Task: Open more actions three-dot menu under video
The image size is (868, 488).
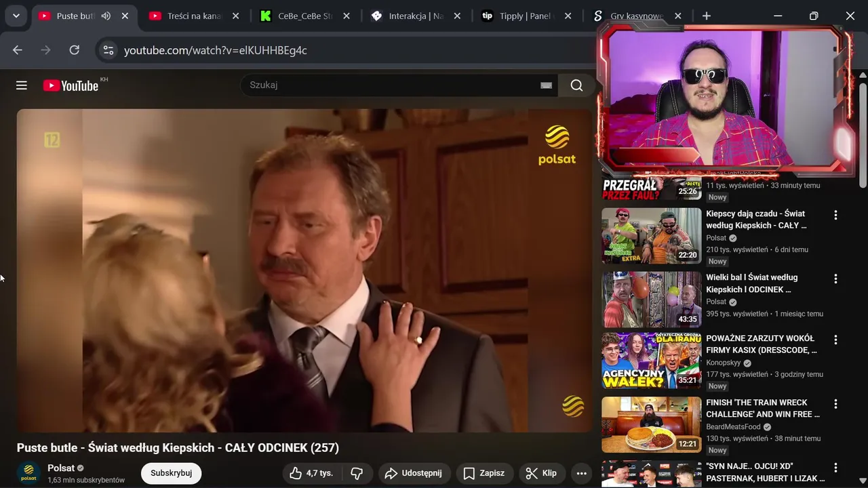Action: pos(581,473)
